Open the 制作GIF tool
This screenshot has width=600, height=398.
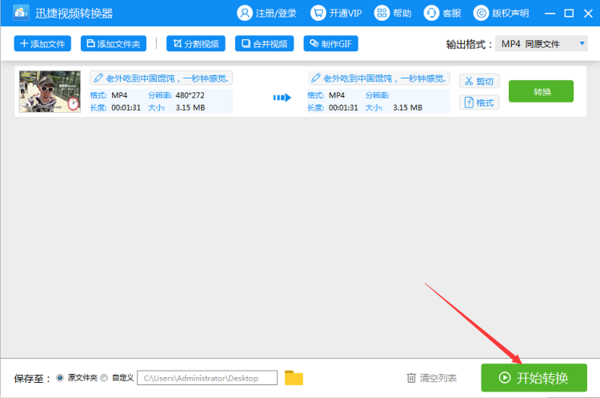(x=331, y=44)
